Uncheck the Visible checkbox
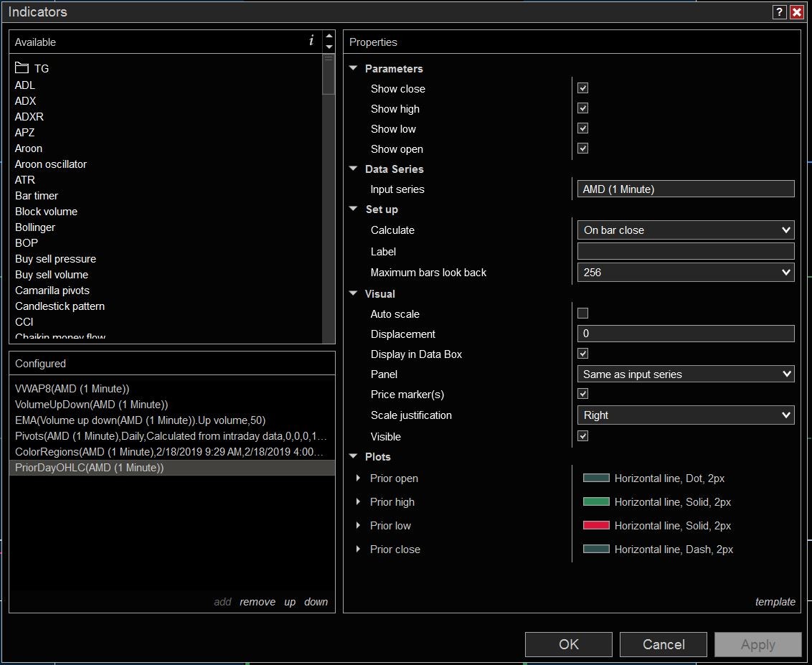This screenshot has height=665, width=812. tap(582, 436)
